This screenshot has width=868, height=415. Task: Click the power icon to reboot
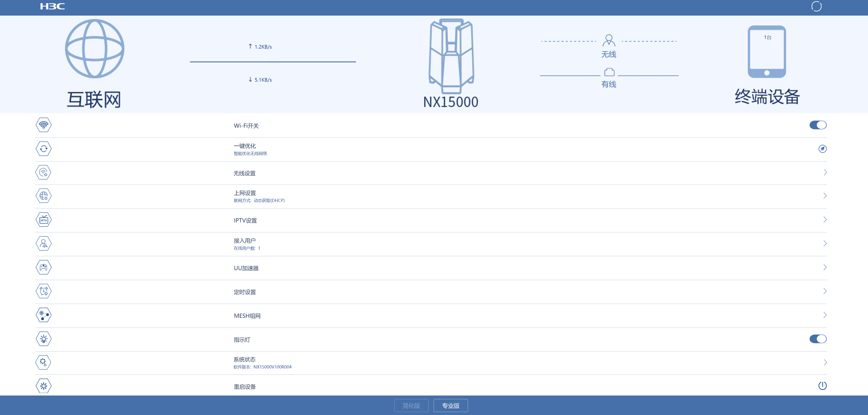click(x=822, y=386)
